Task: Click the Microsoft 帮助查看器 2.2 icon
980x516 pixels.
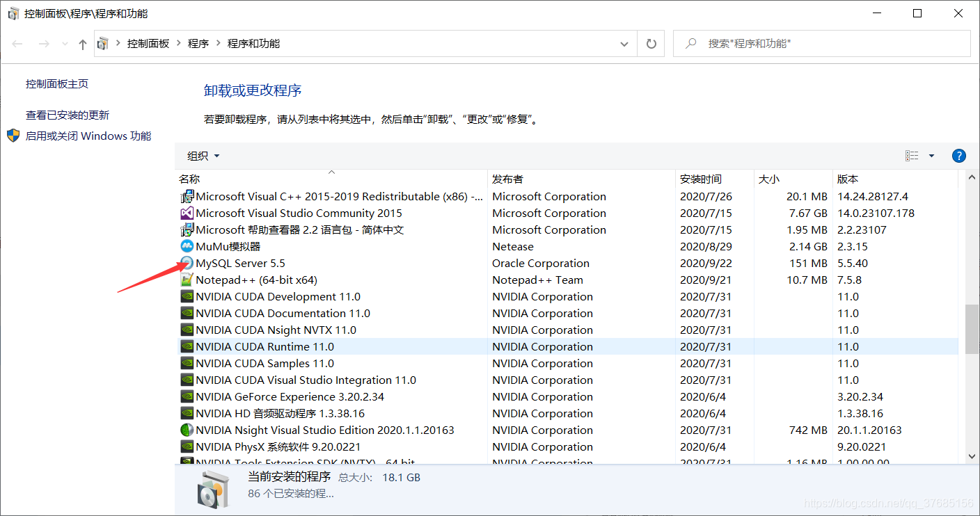Action: 187,230
